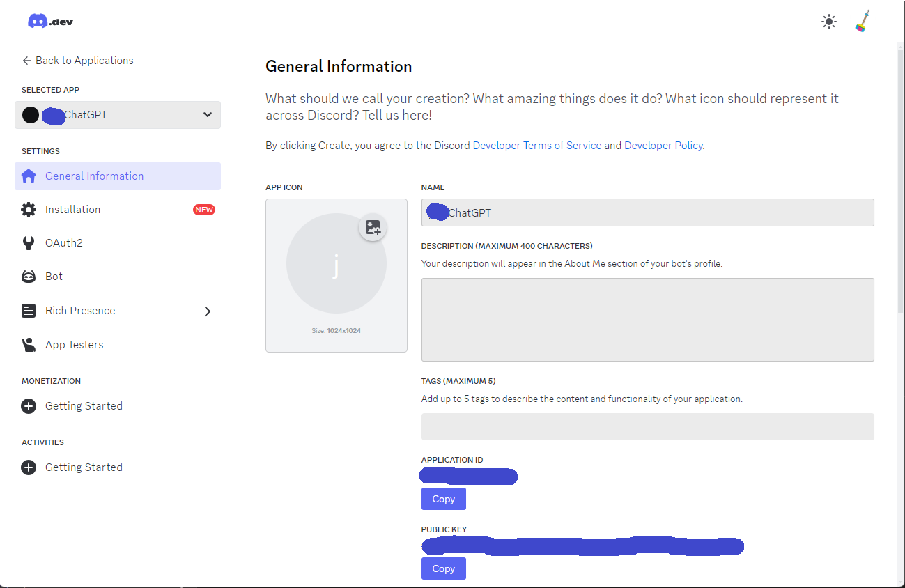
Task: Go back to Applications
Action: 77,61
